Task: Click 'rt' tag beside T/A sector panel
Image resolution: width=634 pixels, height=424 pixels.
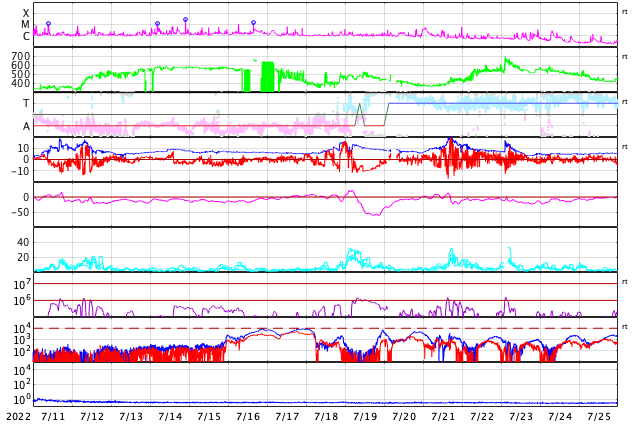Action: tap(625, 102)
